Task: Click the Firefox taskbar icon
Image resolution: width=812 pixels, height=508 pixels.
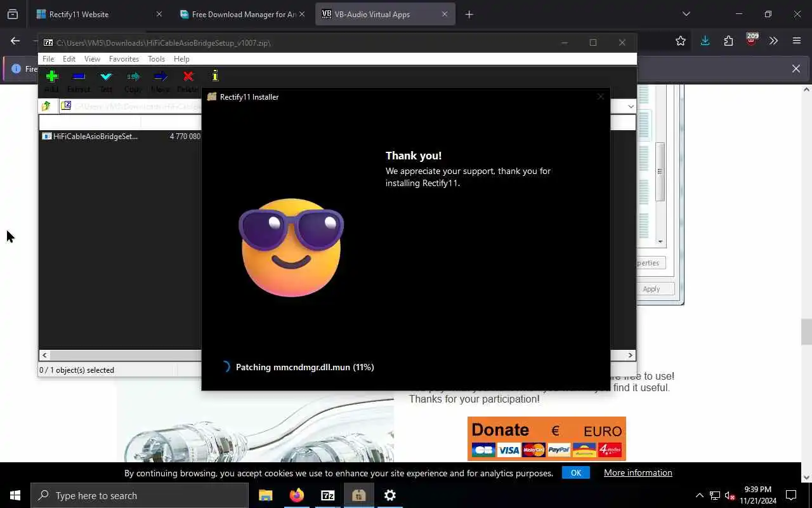Action: click(x=297, y=495)
